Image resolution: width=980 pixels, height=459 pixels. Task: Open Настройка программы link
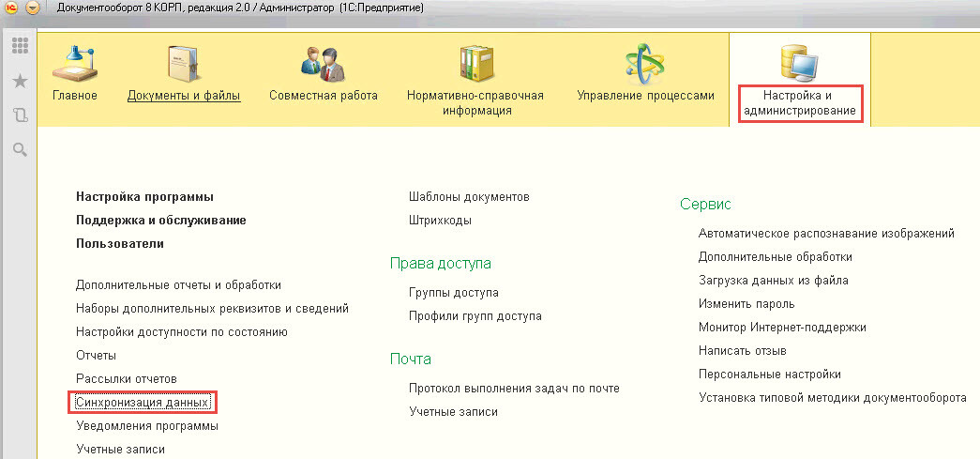(x=145, y=197)
